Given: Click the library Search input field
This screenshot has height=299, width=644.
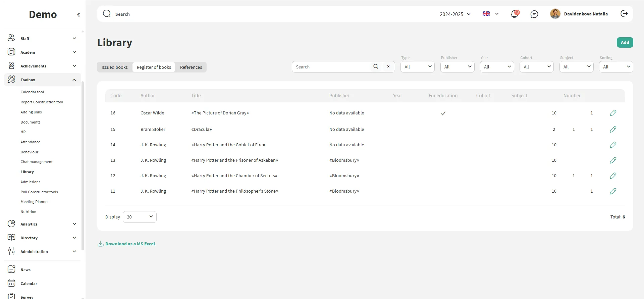Looking at the screenshot, I should pos(332,67).
